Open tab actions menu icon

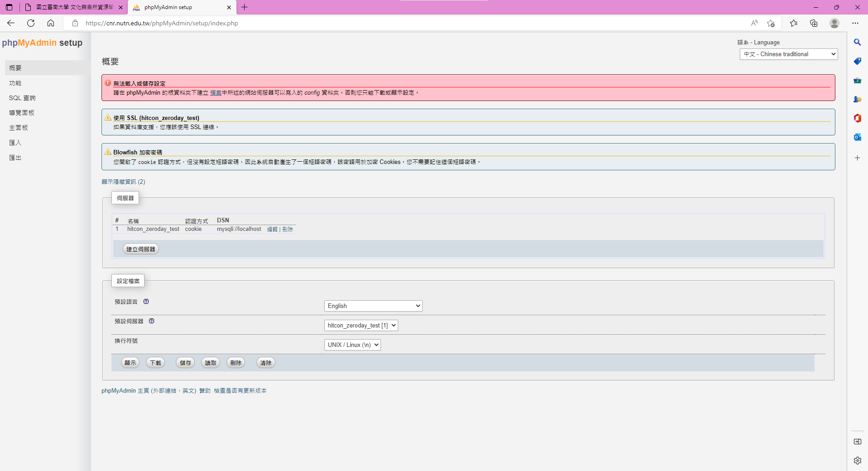tap(9, 7)
